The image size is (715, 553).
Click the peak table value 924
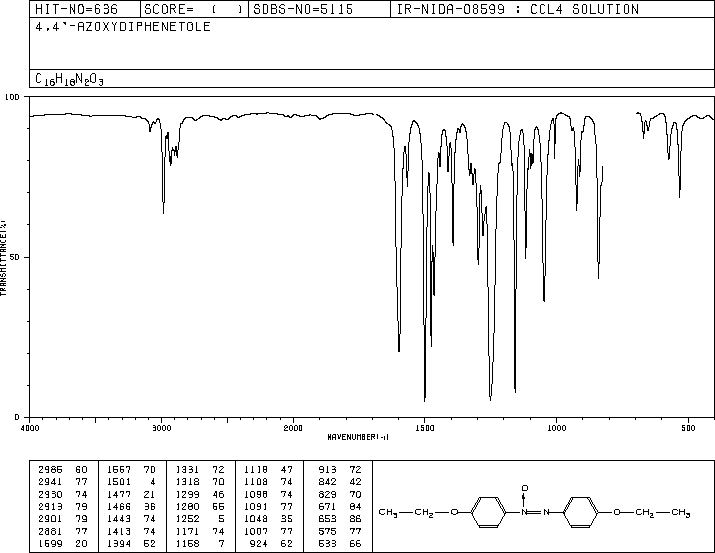coord(259,543)
